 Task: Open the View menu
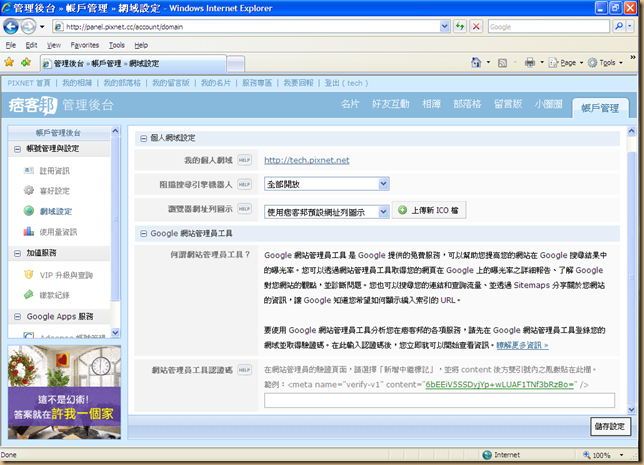click(53, 45)
